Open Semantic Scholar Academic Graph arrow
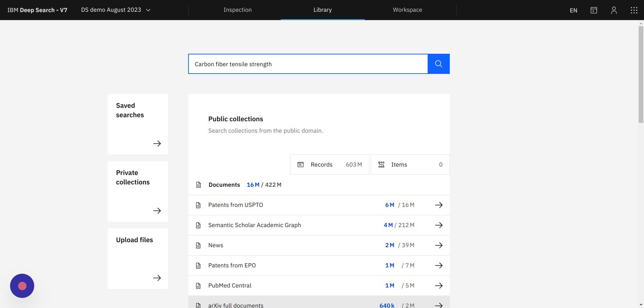Viewport: 644px width, 308px height. (x=439, y=225)
